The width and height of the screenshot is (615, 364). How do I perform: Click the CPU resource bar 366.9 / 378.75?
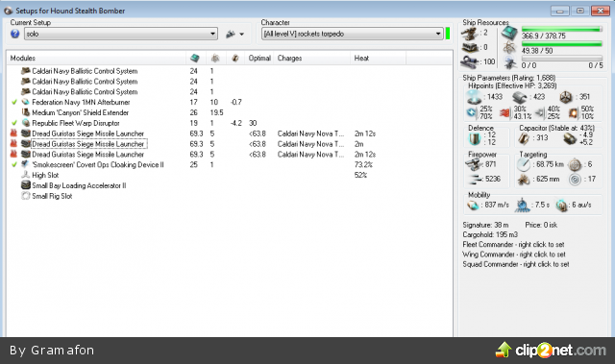(x=561, y=29)
